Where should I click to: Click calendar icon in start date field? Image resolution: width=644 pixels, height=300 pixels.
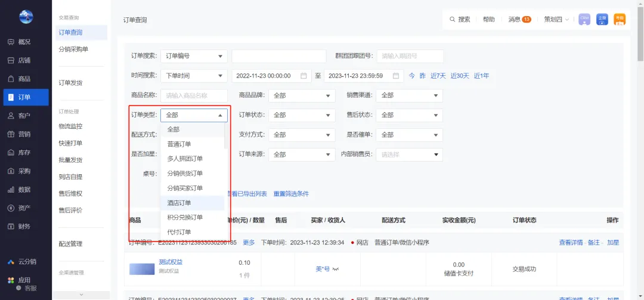coord(304,76)
